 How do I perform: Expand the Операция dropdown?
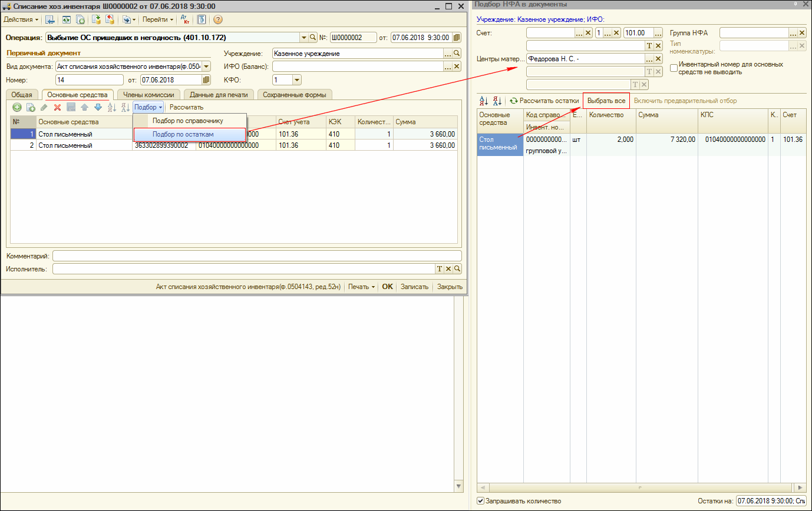tap(304, 38)
